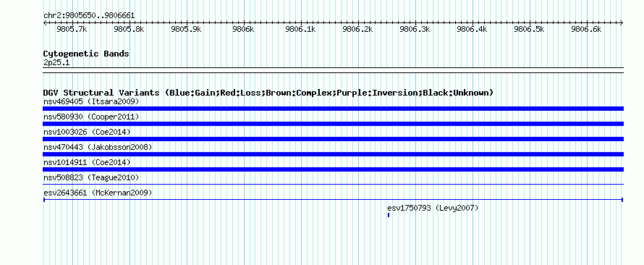The width and height of the screenshot is (644, 265).
Task: Open the nsv580930 (Cooper2011) variant label
Action: click(x=91, y=117)
